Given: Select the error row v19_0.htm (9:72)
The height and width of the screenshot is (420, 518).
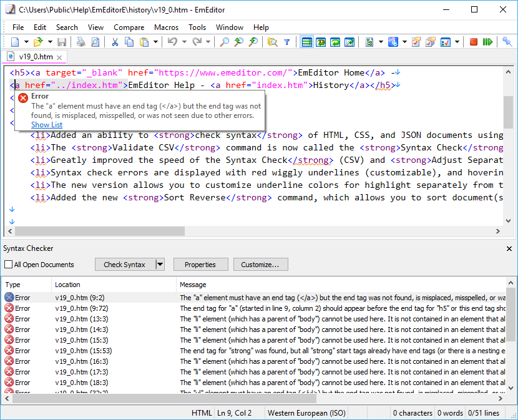Looking at the screenshot, I should [x=253, y=308].
